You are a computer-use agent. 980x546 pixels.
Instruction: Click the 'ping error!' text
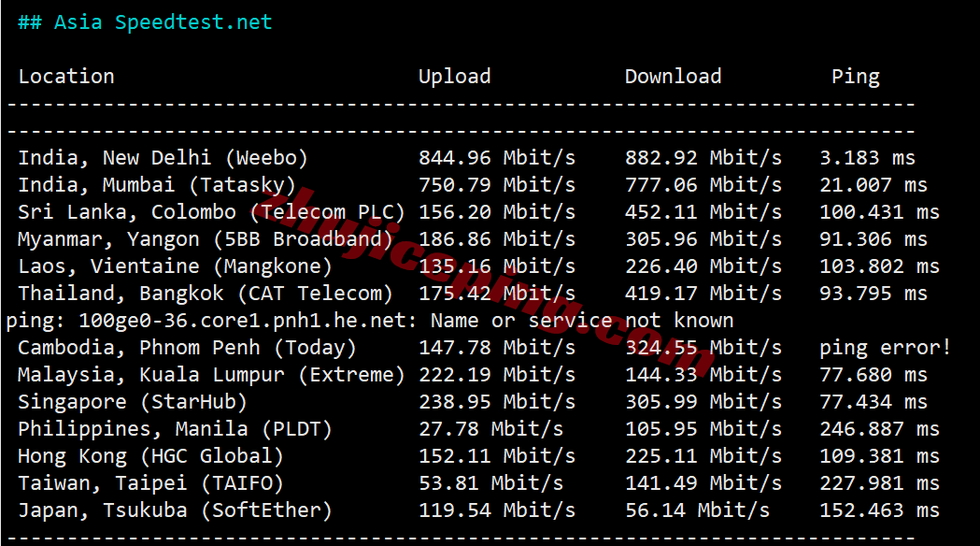(885, 348)
